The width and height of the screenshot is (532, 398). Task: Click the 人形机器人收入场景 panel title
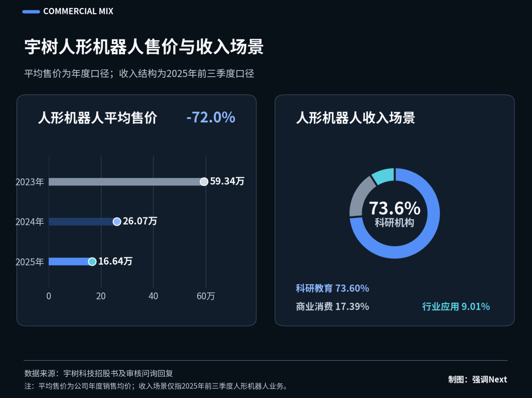[356, 118]
